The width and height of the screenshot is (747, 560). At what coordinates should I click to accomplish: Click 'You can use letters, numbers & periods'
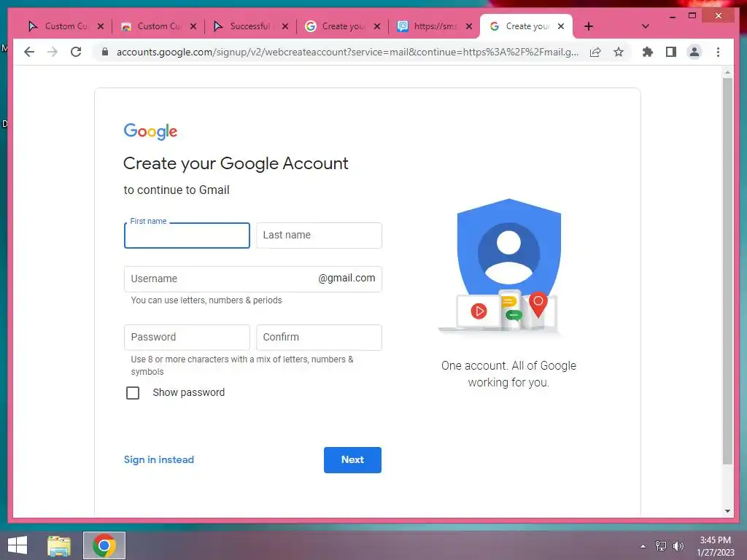click(206, 300)
